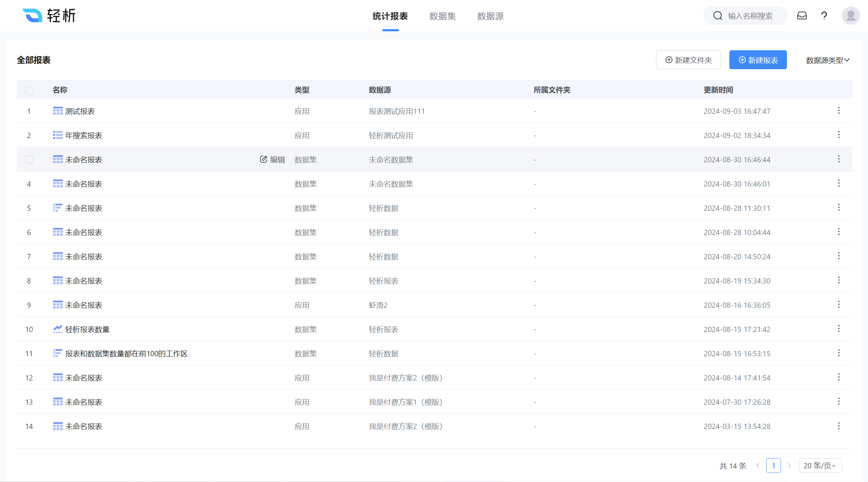Click timestamp 2024-08-16 16:36:05
868x482 pixels.
click(x=737, y=305)
